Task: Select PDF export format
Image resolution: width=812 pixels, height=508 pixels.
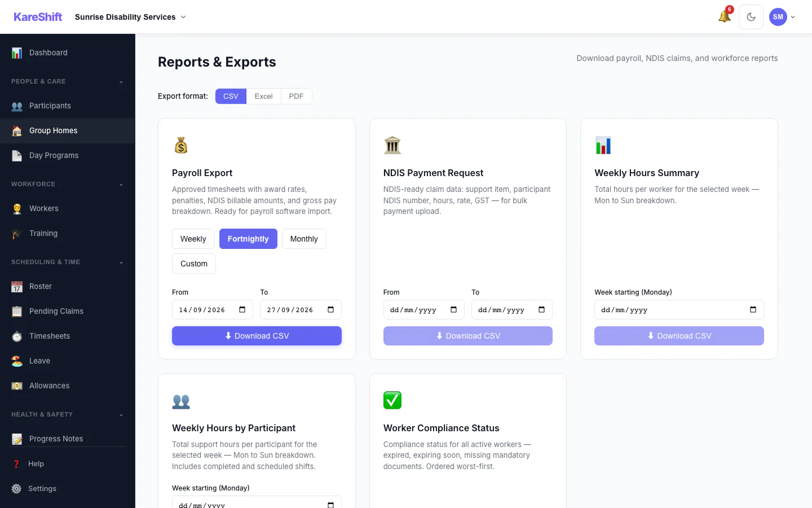Action: tap(296, 96)
